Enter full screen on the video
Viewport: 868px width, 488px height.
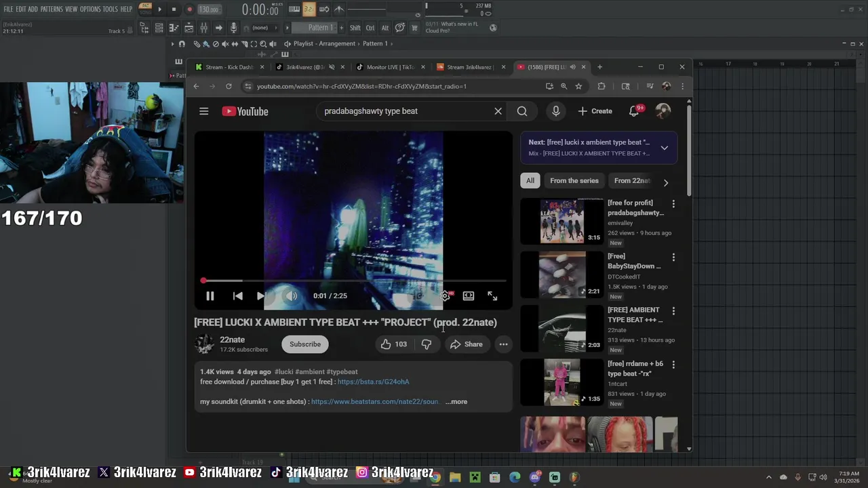[492, 296]
